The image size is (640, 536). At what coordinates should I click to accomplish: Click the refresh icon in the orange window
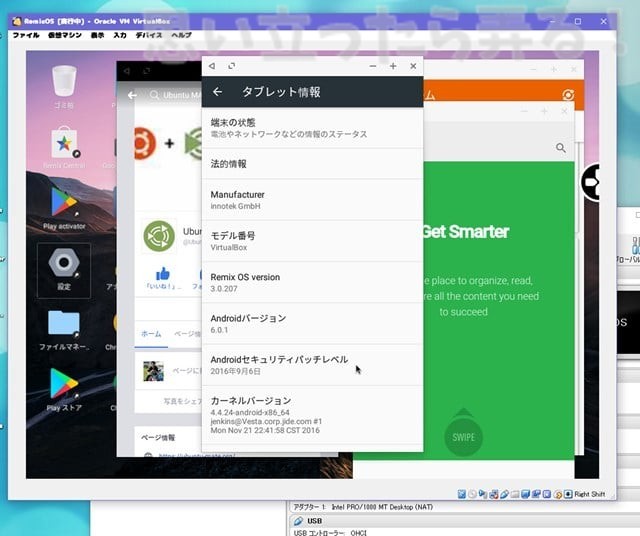(568, 95)
